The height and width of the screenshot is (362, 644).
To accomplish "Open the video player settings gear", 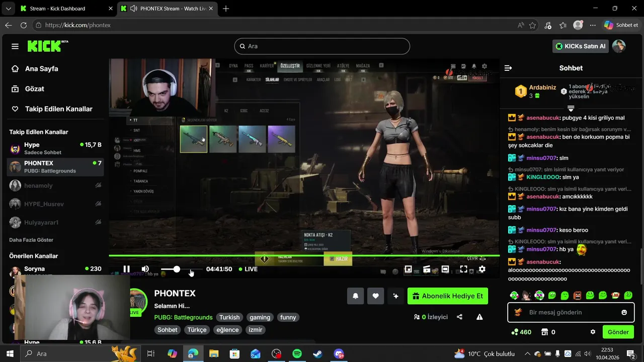I will pyautogui.click(x=482, y=269).
